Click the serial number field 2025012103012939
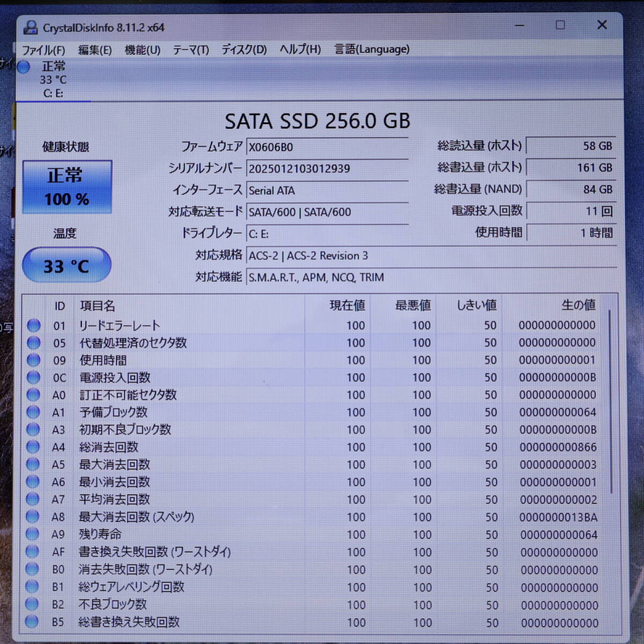 pos(327,169)
